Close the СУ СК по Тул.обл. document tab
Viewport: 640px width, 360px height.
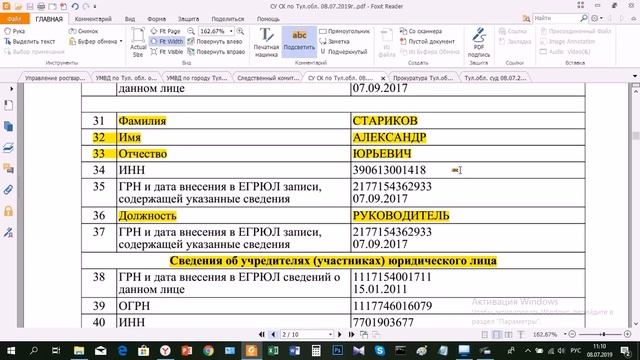click(x=383, y=78)
